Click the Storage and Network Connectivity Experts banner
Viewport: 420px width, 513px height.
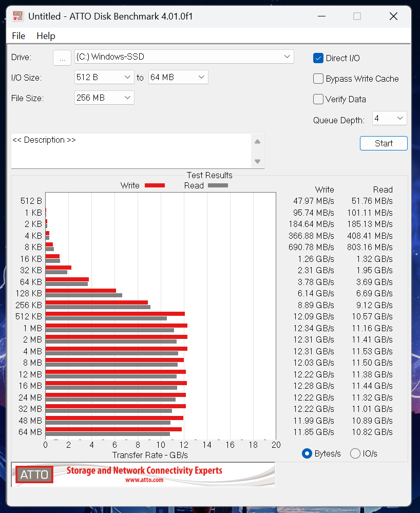[144, 470]
